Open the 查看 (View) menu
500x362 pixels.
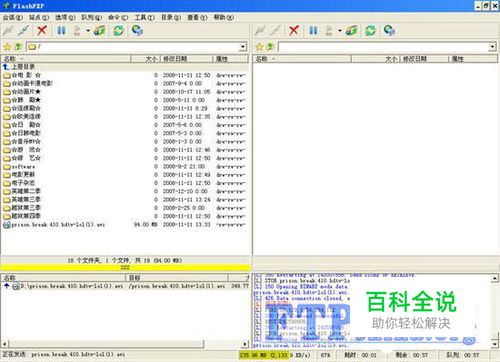(197, 17)
